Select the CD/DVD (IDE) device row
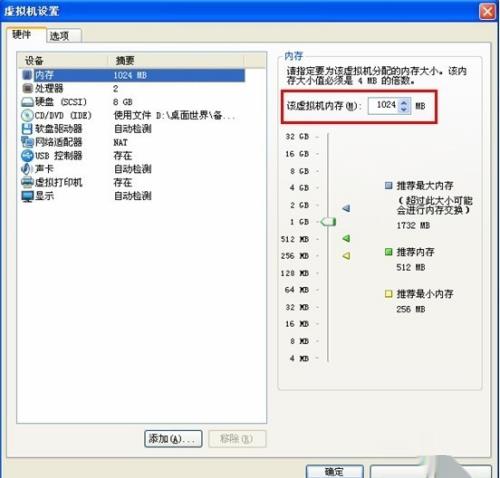This screenshot has height=478, width=500. (133, 115)
